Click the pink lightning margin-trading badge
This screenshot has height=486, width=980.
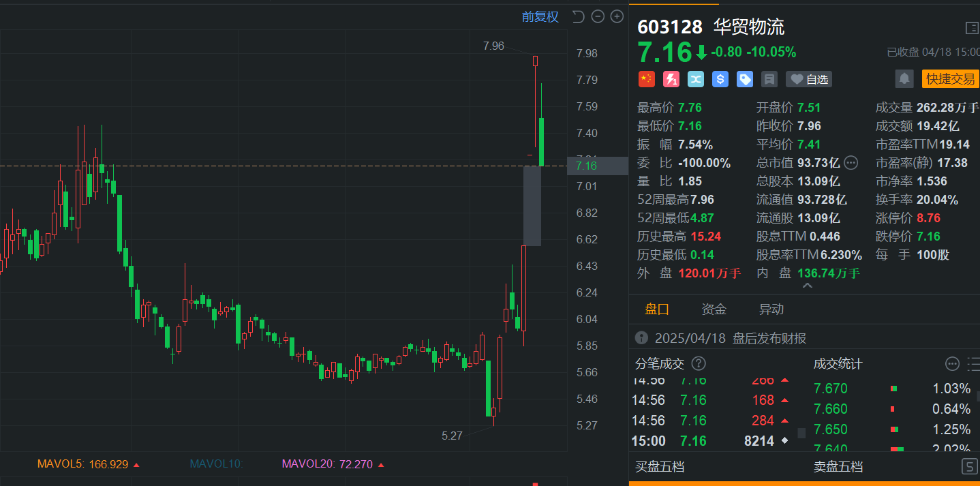[671, 79]
